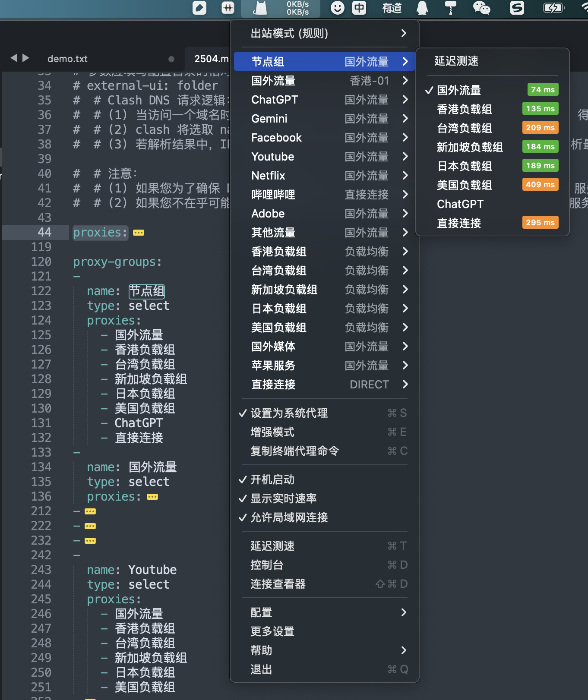Click the network speed 0KB/s indicator
Screen dimensions: 588x700
coord(298,8)
